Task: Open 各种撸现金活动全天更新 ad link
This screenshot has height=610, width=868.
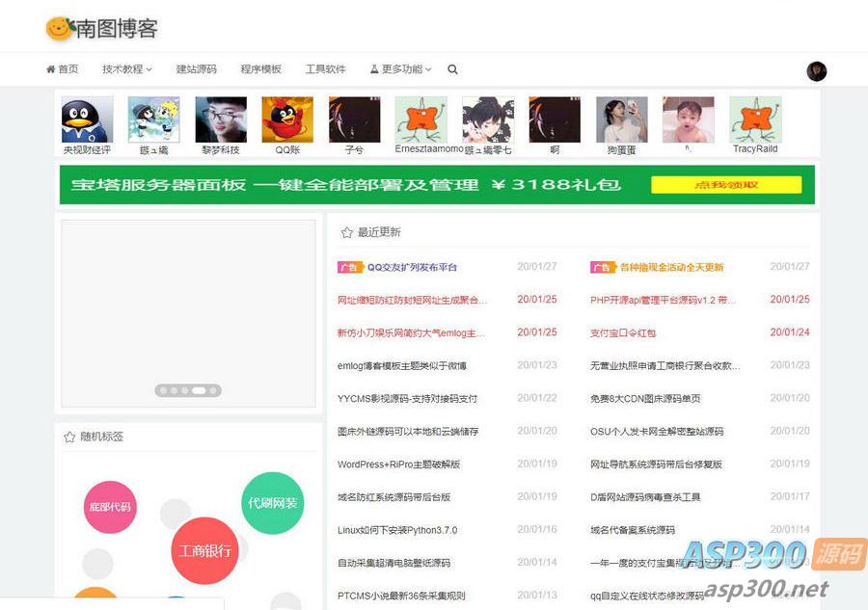Action: tap(671, 267)
